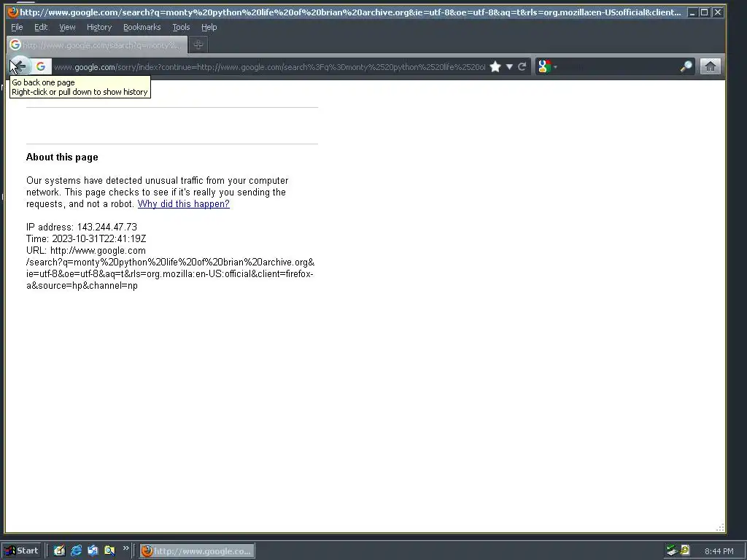747x560 pixels.
Task: Open the search engine selector dropdown
Action: pyautogui.click(x=546, y=66)
